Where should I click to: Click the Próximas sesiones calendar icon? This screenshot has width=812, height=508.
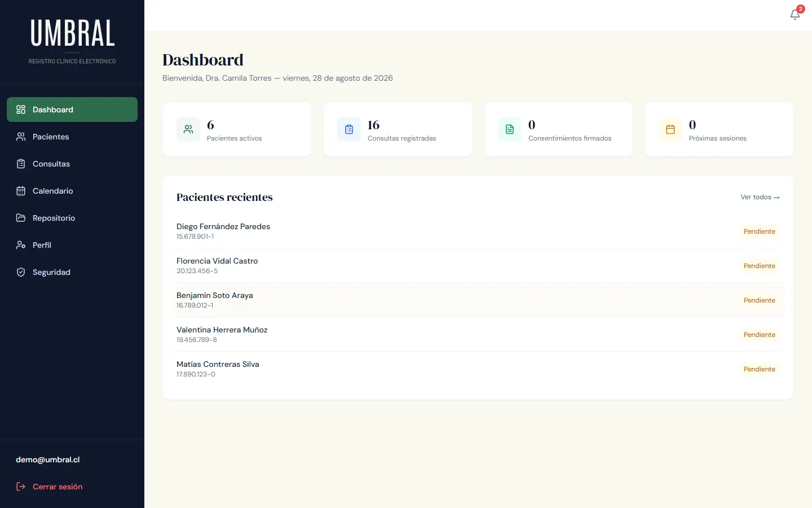pyautogui.click(x=670, y=129)
